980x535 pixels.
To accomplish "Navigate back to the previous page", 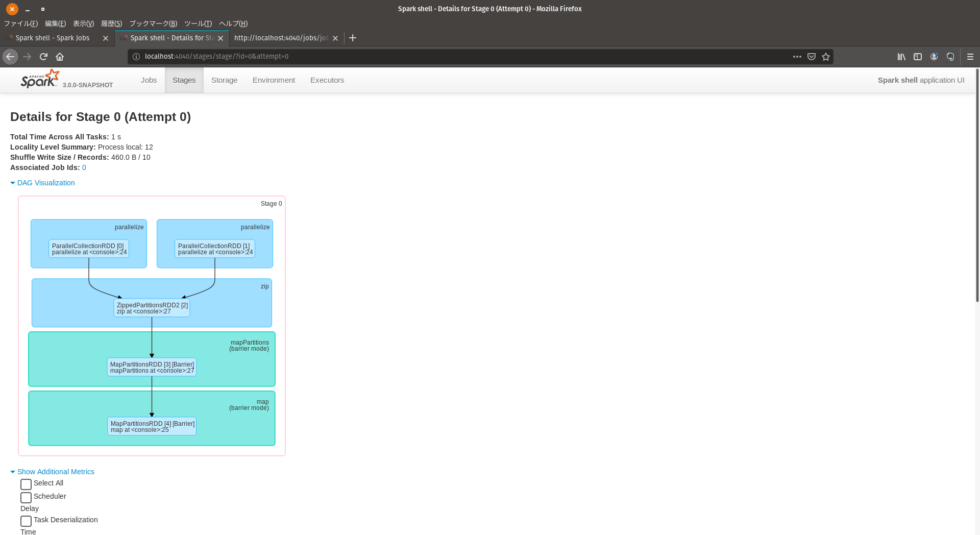I will point(10,57).
